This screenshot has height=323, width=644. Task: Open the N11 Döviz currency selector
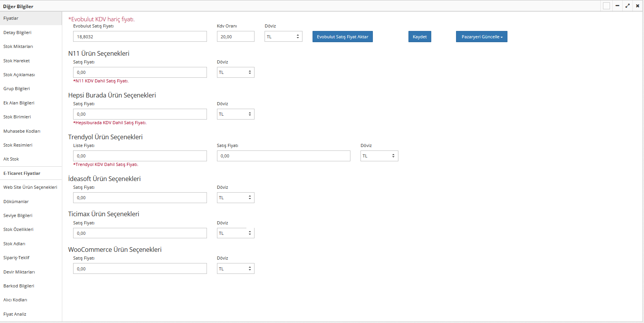(x=235, y=72)
